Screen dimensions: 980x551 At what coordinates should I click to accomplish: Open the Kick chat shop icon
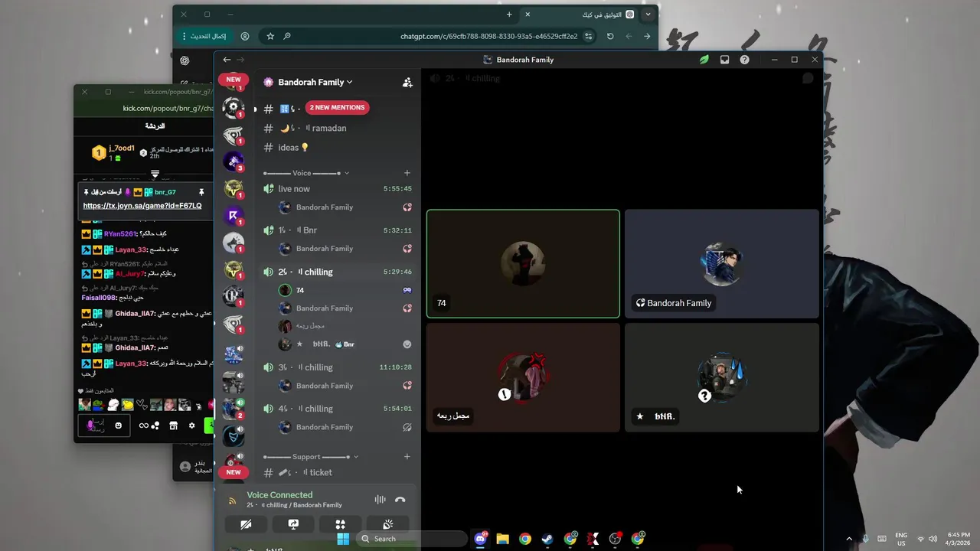pos(173,425)
